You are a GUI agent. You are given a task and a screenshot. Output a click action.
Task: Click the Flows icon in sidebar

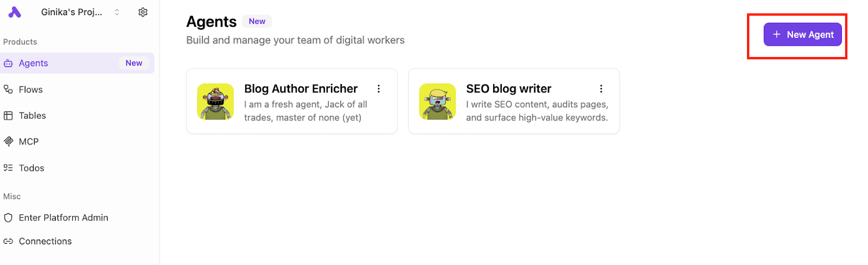coord(8,90)
